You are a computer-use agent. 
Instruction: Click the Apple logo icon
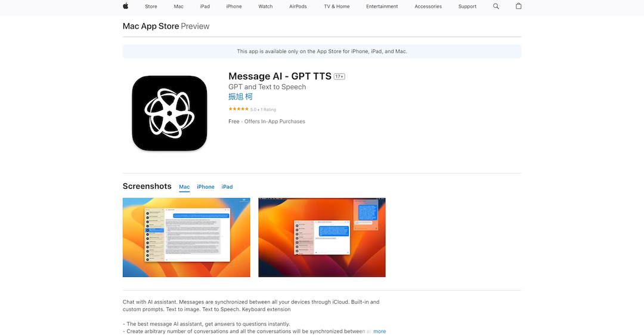(x=126, y=6)
